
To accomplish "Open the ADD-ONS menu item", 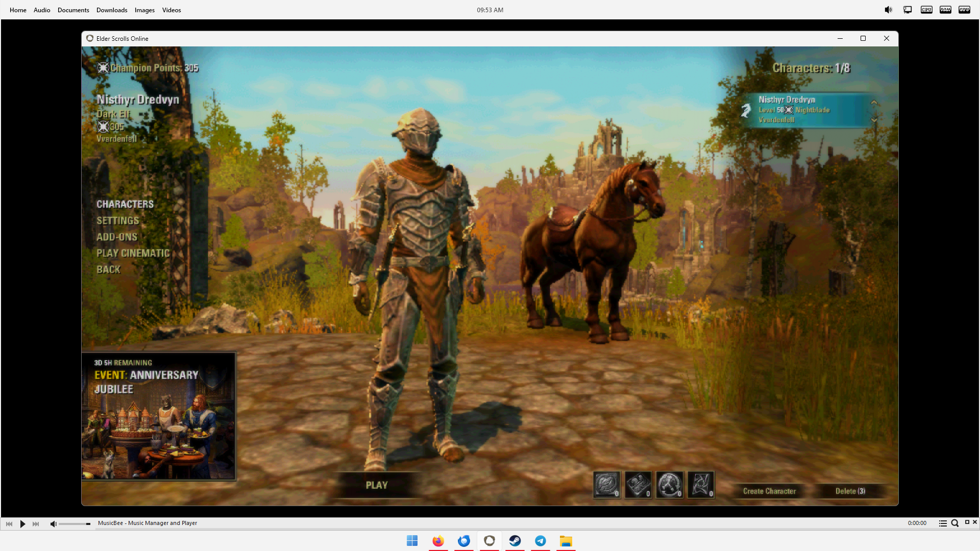I will 117,237.
